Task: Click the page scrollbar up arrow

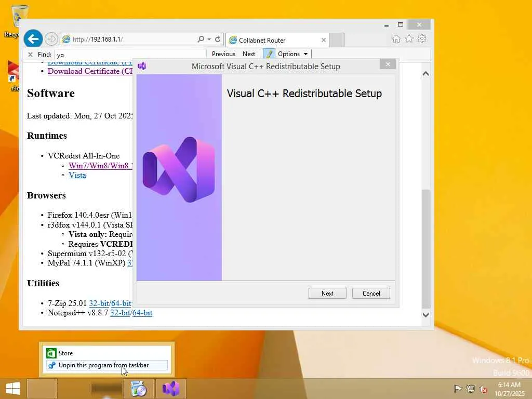Action: click(425, 74)
